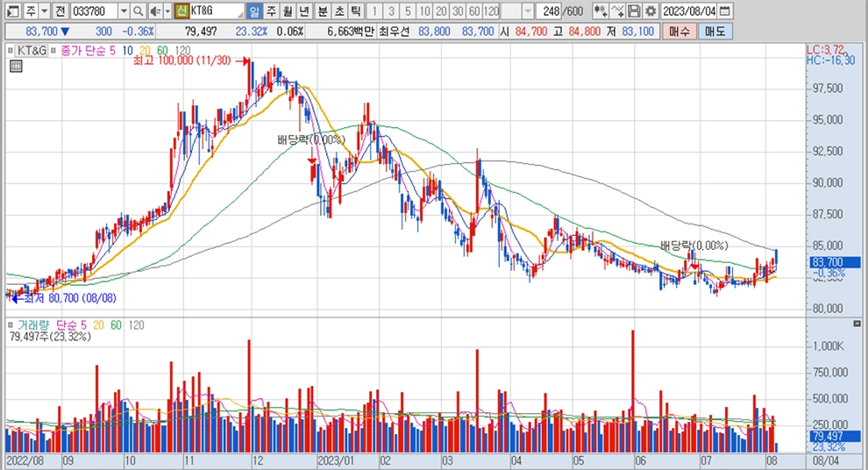The height and width of the screenshot is (470, 868).
Task: Switch chart to monthly (월) period
Action: [x=286, y=11]
